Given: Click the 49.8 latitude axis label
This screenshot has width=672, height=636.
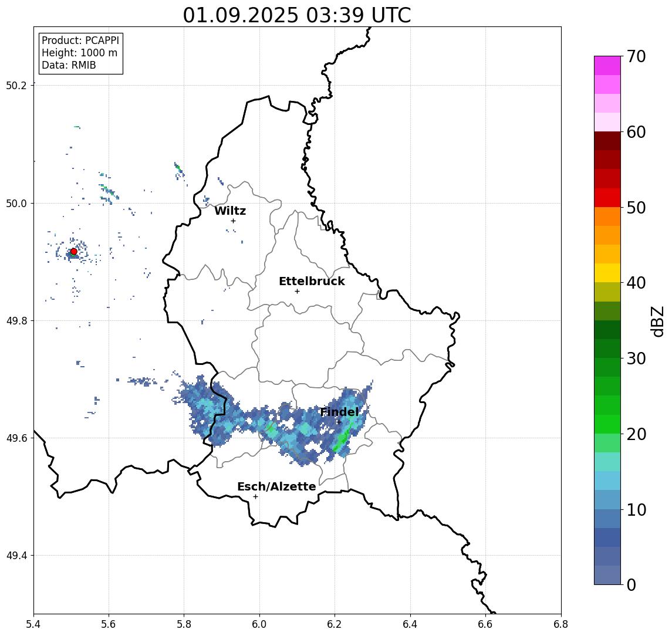Looking at the screenshot, I should coord(16,320).
